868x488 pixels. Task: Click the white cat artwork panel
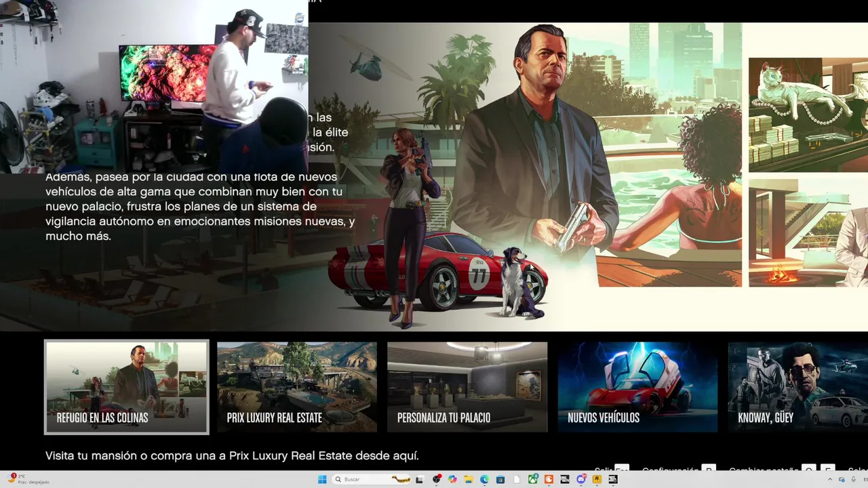808,115
